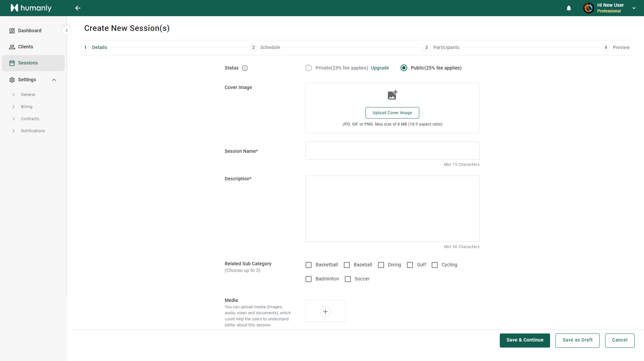Screen dimensions: 644x361
Task: Open Sessions in the sidebar
Action: 33,63
